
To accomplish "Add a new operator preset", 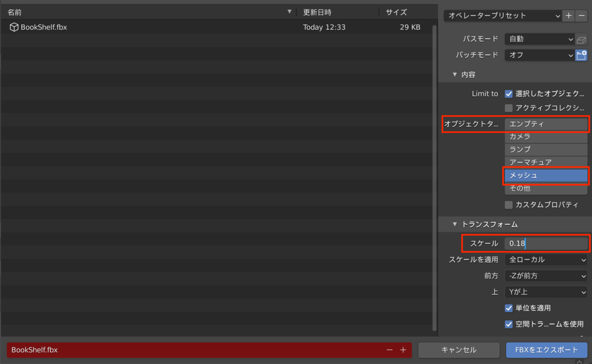I will pos(569,16).
